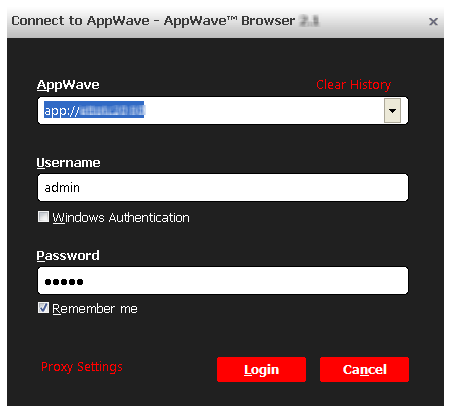Open Proxy Settings
Image resolution: width=453 pixels, height=415 pixels.
click(82, 367)
